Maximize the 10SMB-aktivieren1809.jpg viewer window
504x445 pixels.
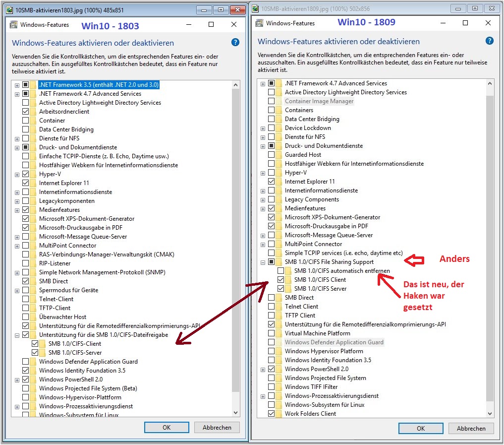[x=475, y=8]
